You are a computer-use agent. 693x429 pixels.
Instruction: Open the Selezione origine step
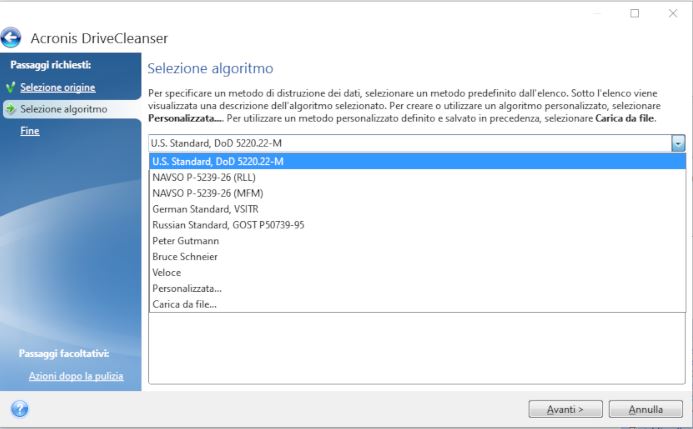[57, 87]
